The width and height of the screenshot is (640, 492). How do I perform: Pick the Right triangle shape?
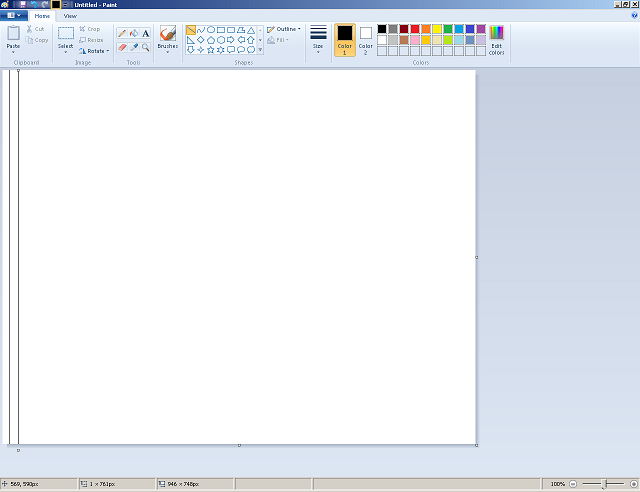tap(191, 40)
